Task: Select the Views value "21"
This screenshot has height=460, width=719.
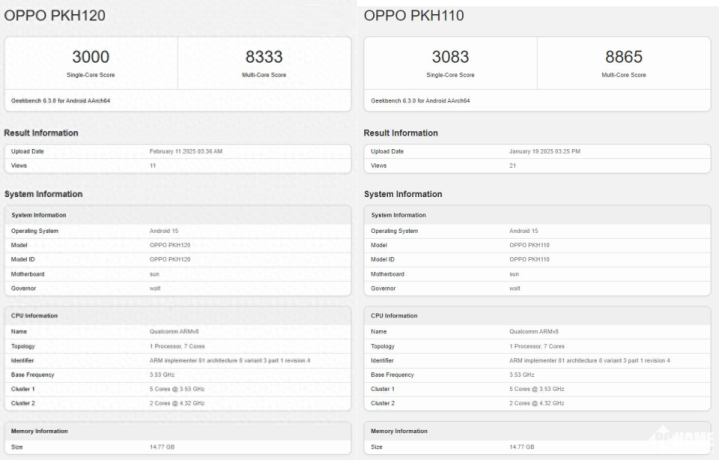Action: coord(513,166)
